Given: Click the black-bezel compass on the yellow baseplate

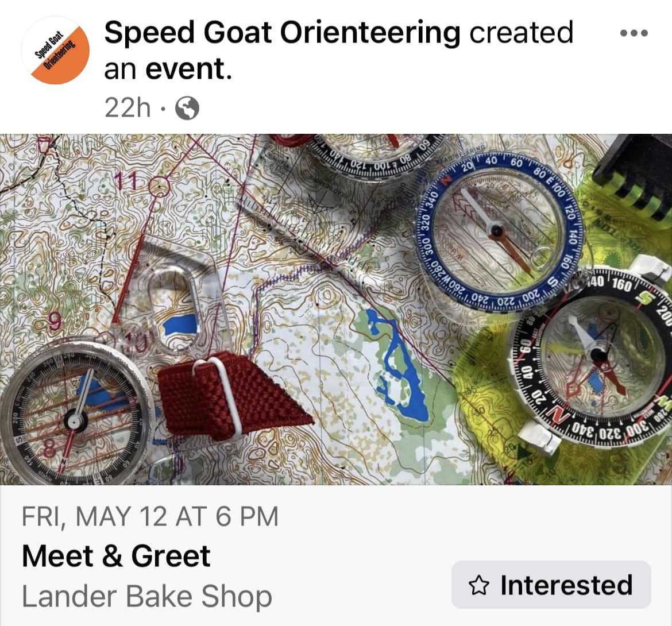Looking at the screenshot, I should 596,355.
